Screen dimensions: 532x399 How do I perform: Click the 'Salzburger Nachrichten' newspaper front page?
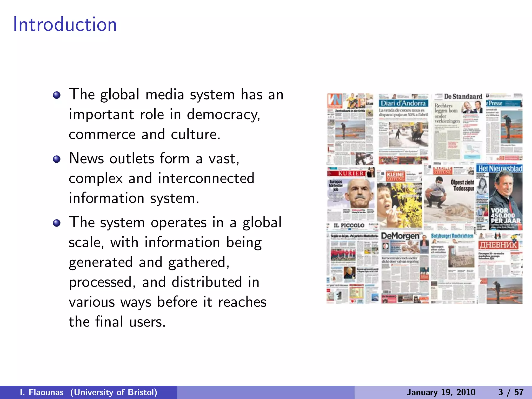[453, 268]
